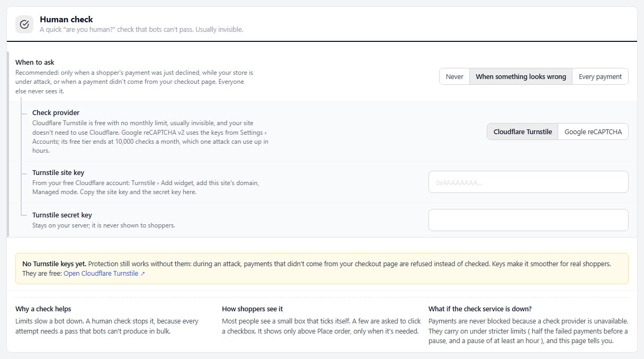Click the Human check shield icon
Screen dimensions: 644x359
24,24
